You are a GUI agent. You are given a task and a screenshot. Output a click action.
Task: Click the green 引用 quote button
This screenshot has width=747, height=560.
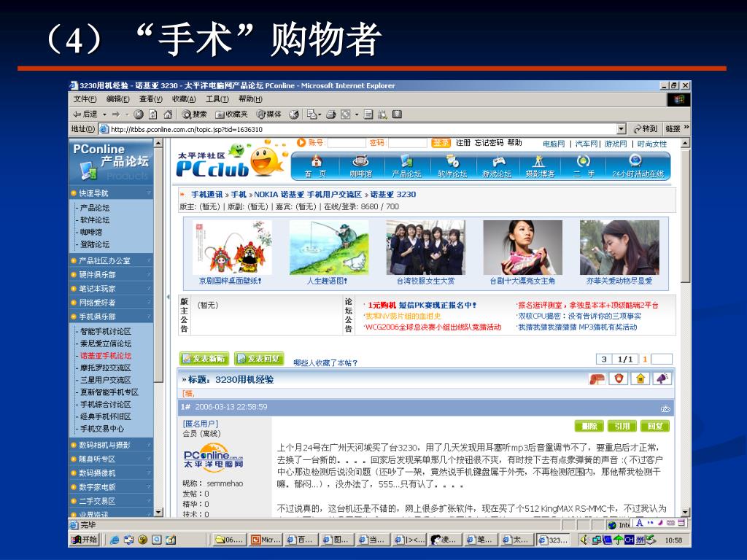pyautogui.click(x=622, y=426)
